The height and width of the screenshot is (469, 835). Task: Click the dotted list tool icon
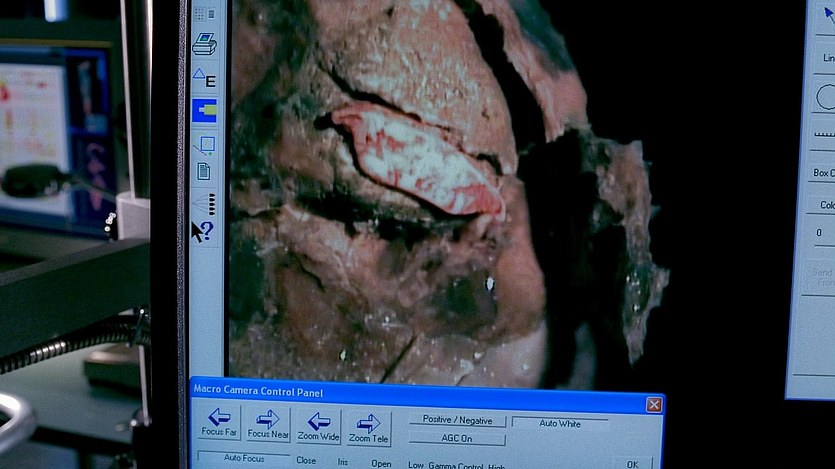[205, 204]
